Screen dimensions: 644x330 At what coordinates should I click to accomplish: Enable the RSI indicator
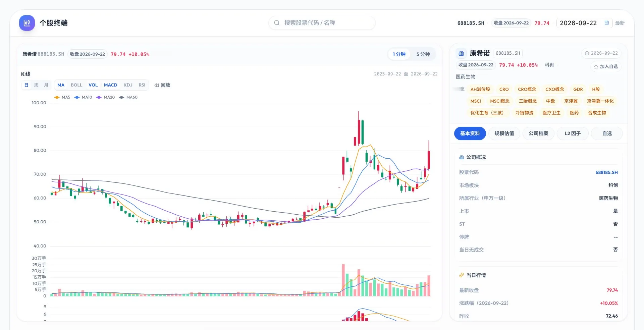(x=142, y=85)
